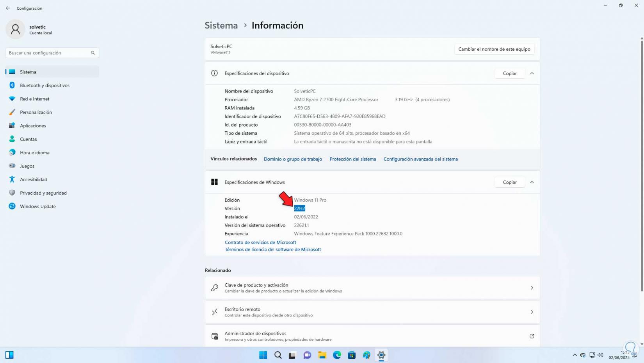This screenshot has height=363, width=644.
Task: Open Escritorio remoto chevron arrow
Action: pyautogui.click(x=532, y=312)
